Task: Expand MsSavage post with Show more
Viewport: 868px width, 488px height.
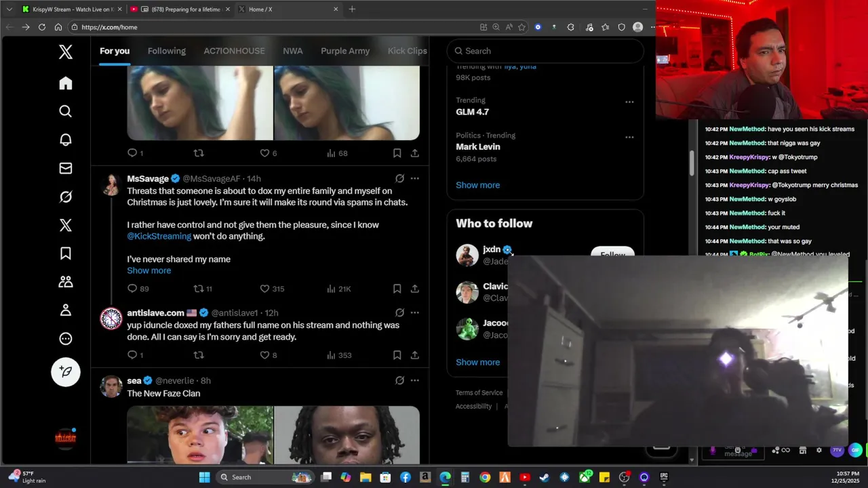Action: click(x=149, y=270)
